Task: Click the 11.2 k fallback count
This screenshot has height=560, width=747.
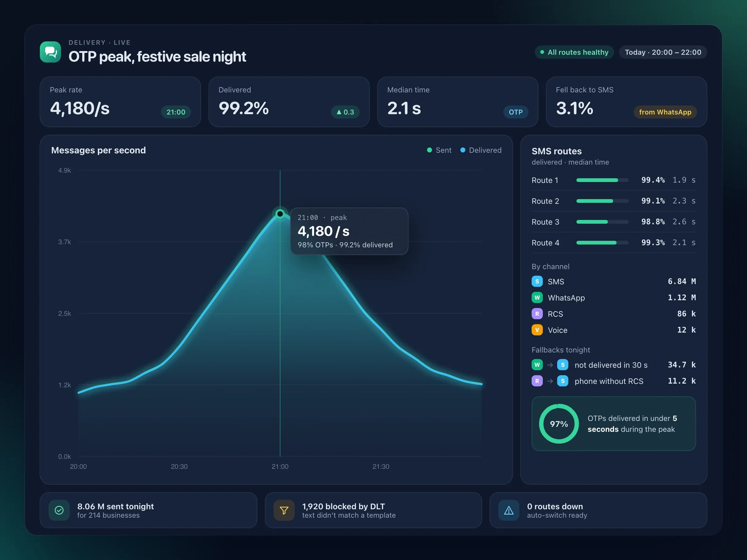Action: tap(682, 381)
